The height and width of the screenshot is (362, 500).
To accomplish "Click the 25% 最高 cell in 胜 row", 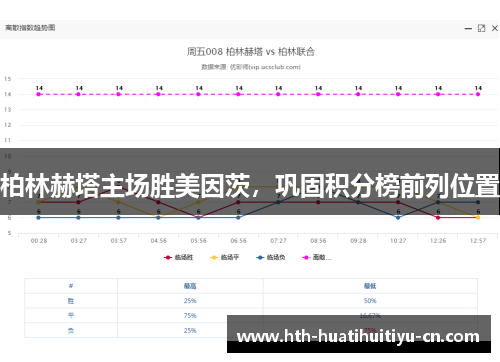I will [x=190, y=301].
